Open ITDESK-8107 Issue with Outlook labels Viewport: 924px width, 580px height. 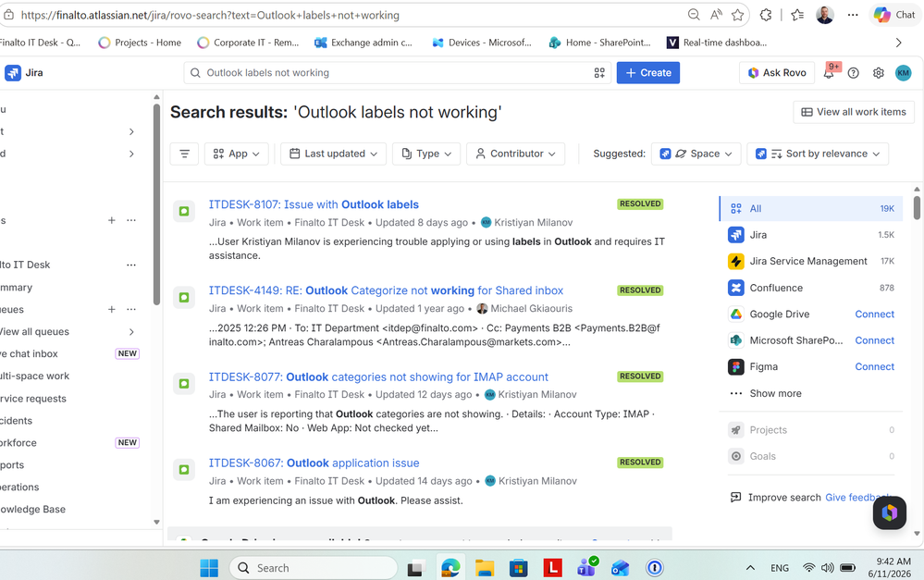pyautogui.click(x=314, y=204)
